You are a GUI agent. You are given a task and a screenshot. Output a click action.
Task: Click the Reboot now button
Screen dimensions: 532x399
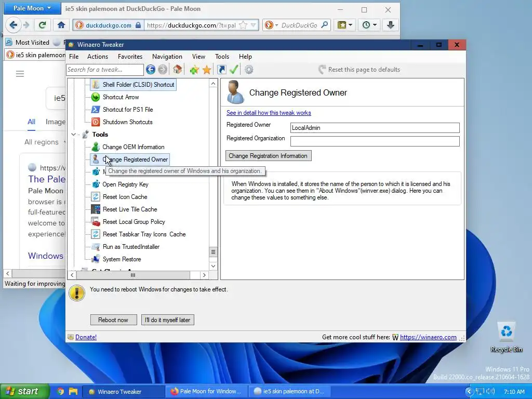[113, 320]
